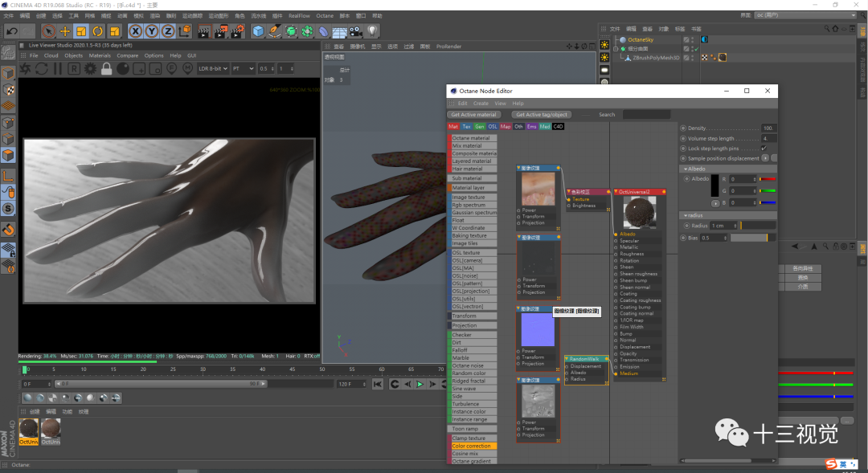Open the layout dropdown at top right
868x473 pixels.
[x=805, y=15]
